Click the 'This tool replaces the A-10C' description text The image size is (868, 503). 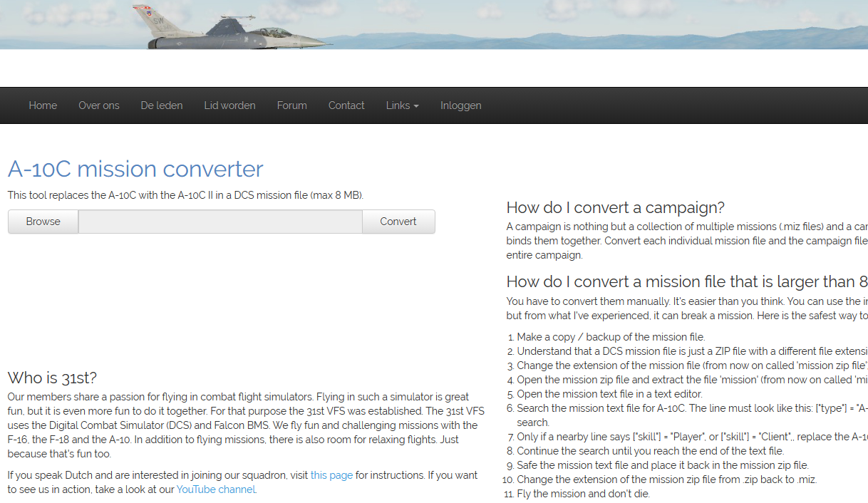click(x=185, y=195)
